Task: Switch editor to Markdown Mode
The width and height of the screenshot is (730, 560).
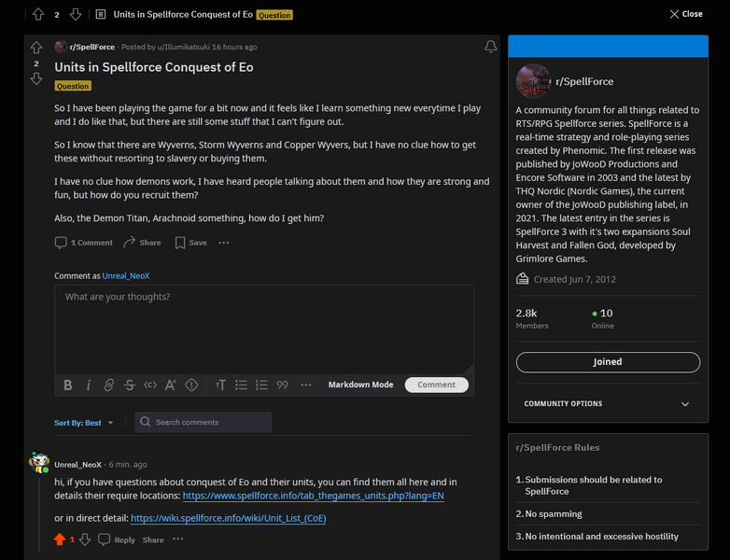Action: pyautogui.click(x=360, y=385)
